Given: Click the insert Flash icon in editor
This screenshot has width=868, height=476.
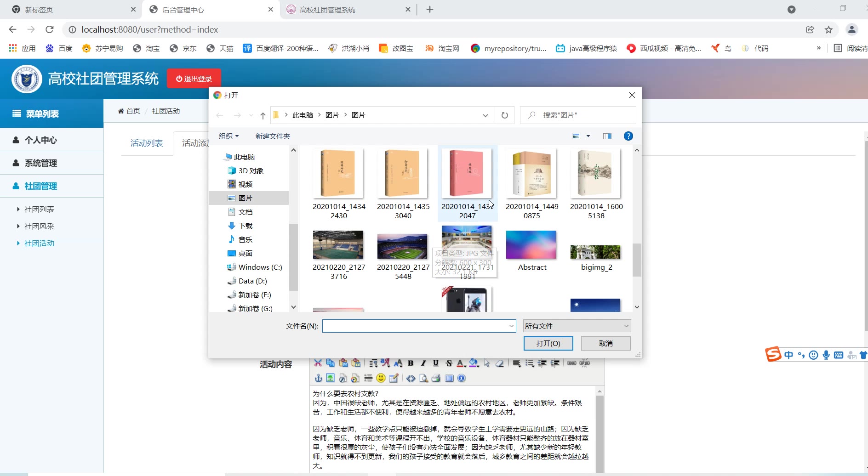Looking at the screenshot, I should tap(343, 378).
